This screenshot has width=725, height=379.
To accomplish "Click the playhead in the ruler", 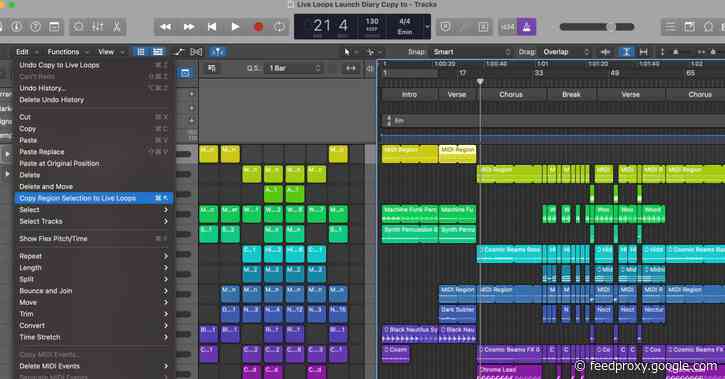I will (x=480, y=82).
